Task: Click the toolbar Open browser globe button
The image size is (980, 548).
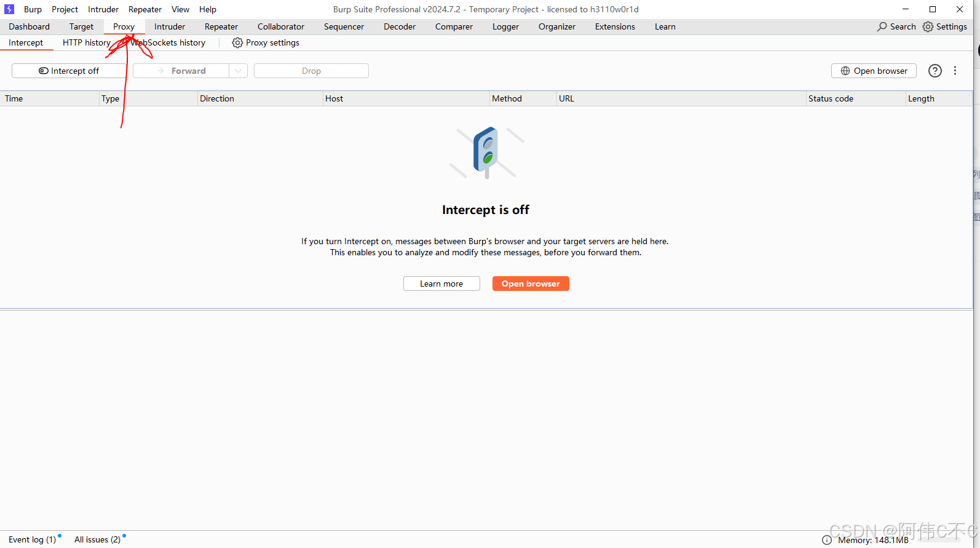Action: [x=874, y=71]
